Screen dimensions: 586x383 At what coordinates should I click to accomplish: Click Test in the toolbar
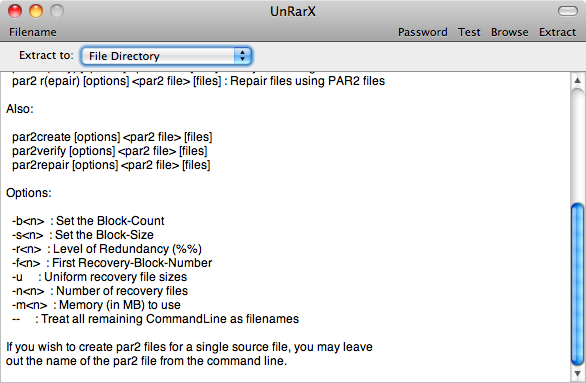pos(469,32)
